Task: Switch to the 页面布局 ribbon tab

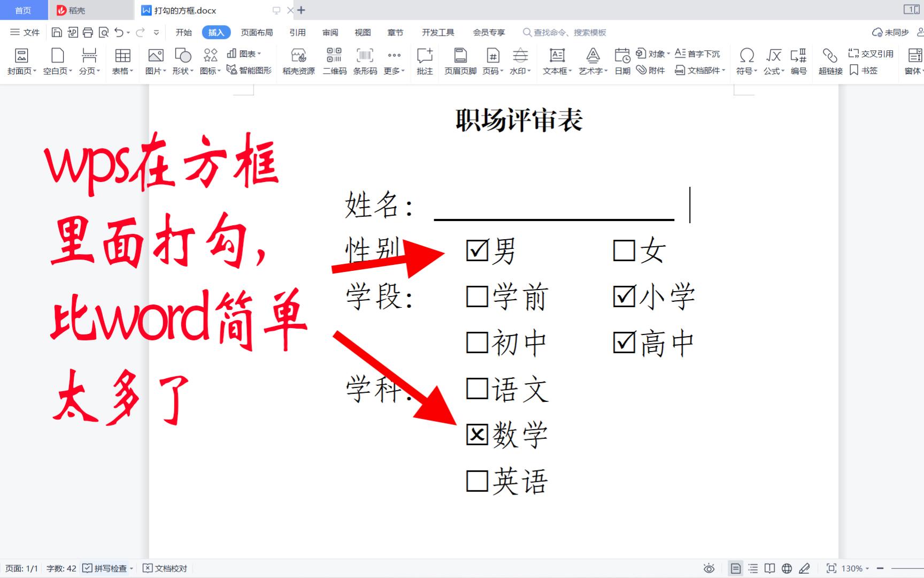Action: (256, 32)
